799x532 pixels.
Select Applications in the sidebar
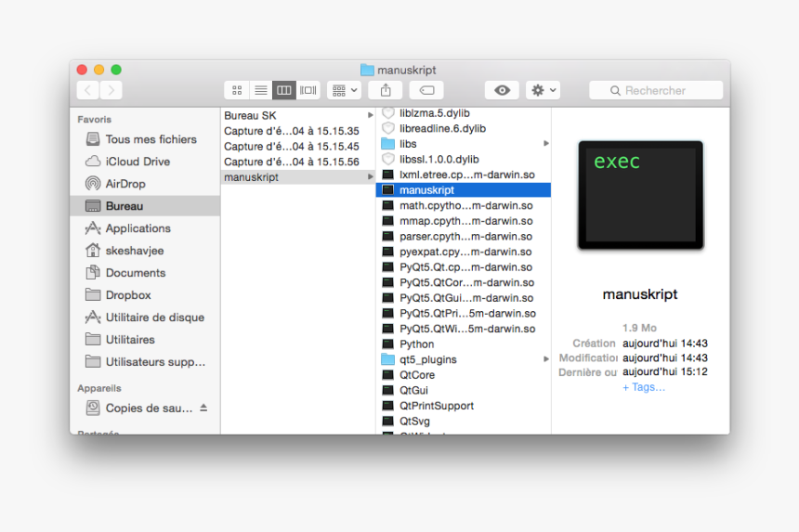pyautogui.click(x=138, y=228)
